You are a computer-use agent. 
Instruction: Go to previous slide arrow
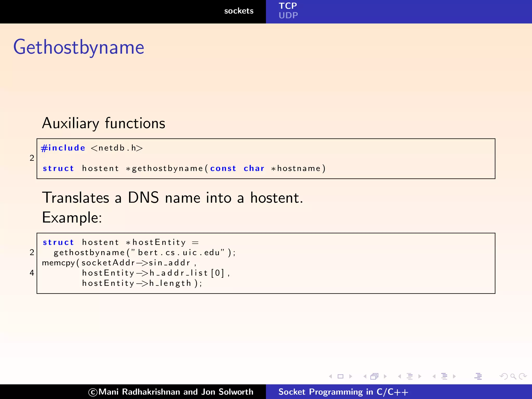click(330, 376)
